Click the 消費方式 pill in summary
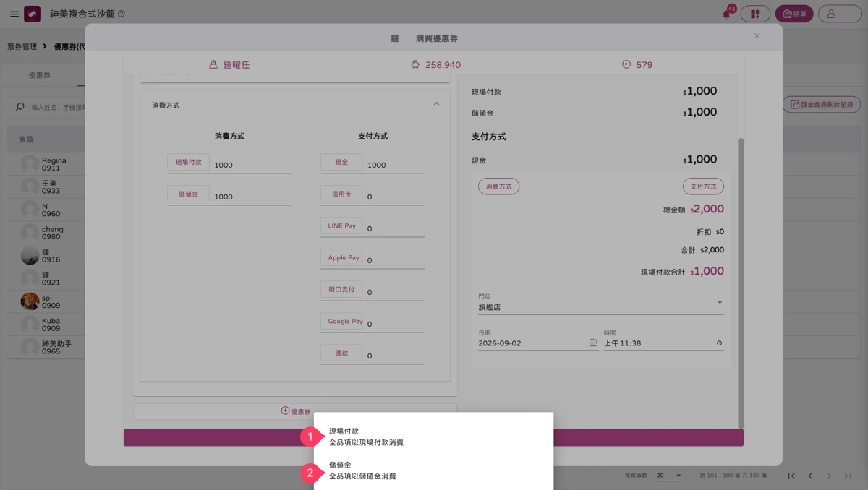Viewport: 868px width, 490px height. tap(499, 186)
